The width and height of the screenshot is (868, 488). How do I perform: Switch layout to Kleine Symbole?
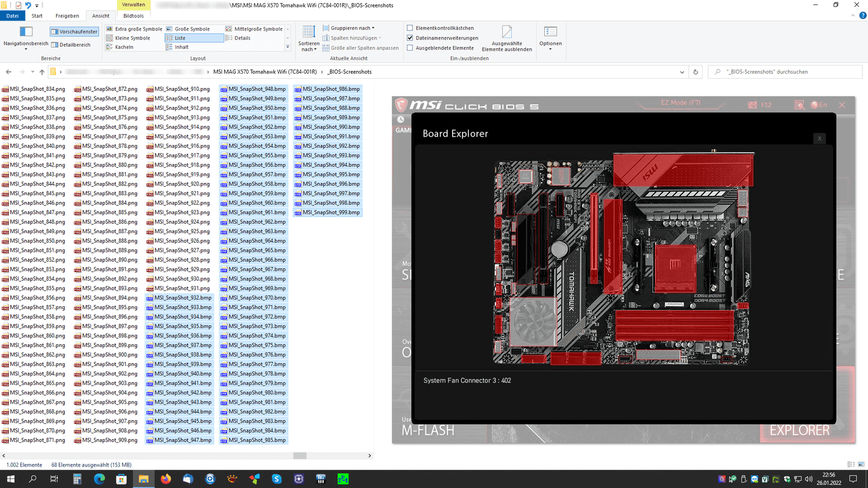(128, 37)
